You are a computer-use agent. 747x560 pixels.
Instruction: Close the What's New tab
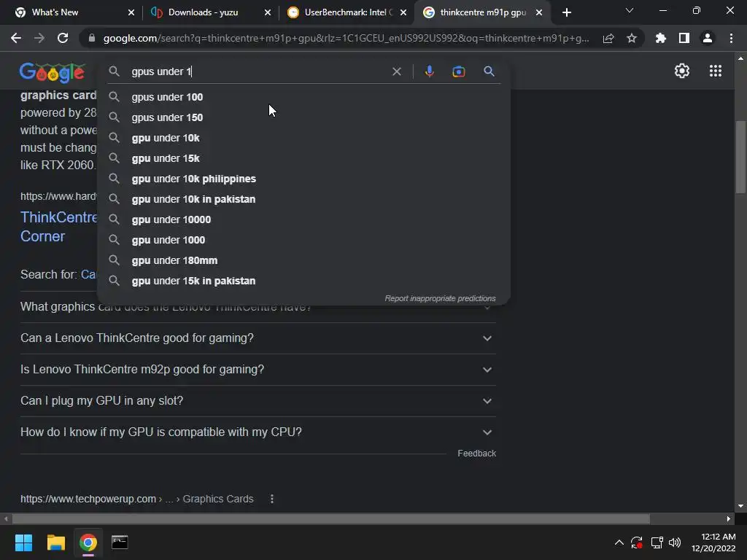coord(131,12)
